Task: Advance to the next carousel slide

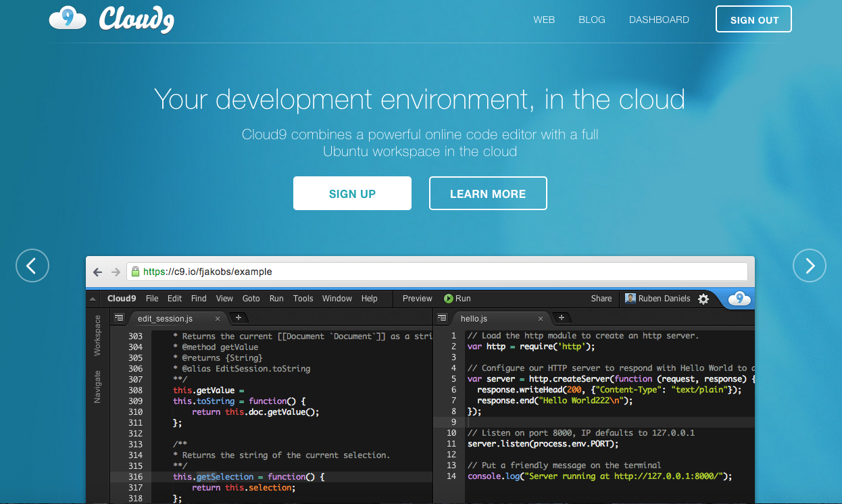Action: (809, 266)
